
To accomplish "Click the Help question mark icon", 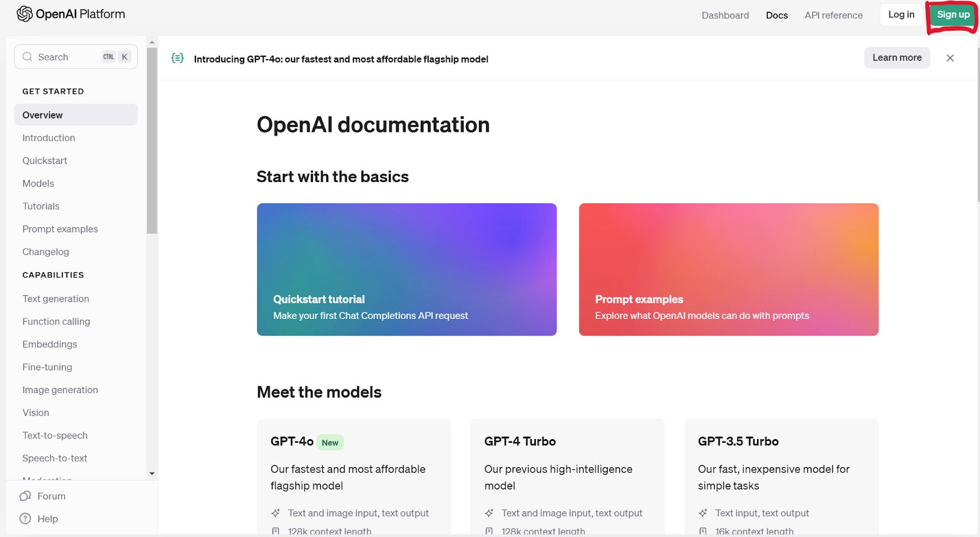I will coord(25,519).
